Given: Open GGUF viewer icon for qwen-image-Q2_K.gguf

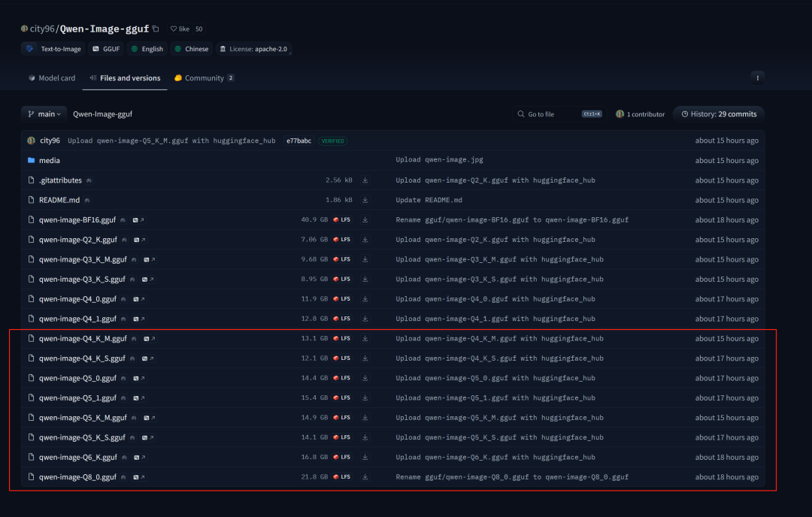Looking at the screenshot, I should [x=139, y=240].
